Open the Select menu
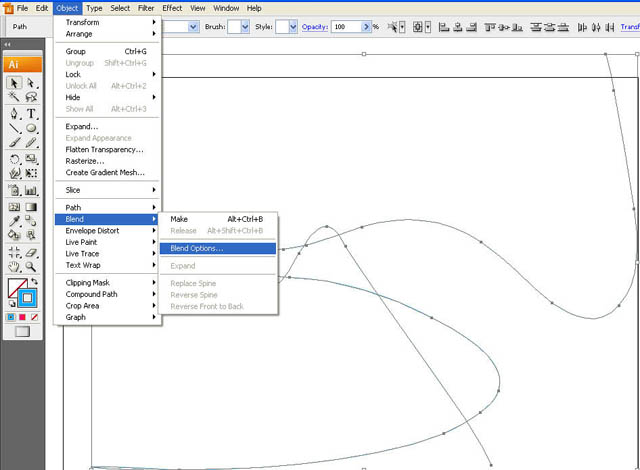Screen dimensions: 640x470 [x=120, y=8]
